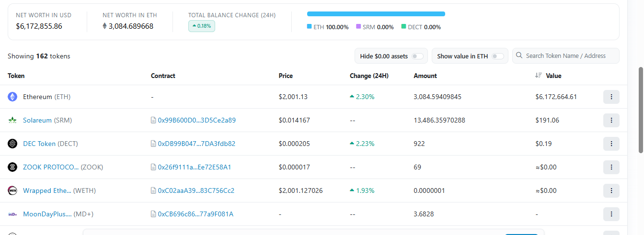Toggle Hide $0.00 assets switch

[417, 56]
